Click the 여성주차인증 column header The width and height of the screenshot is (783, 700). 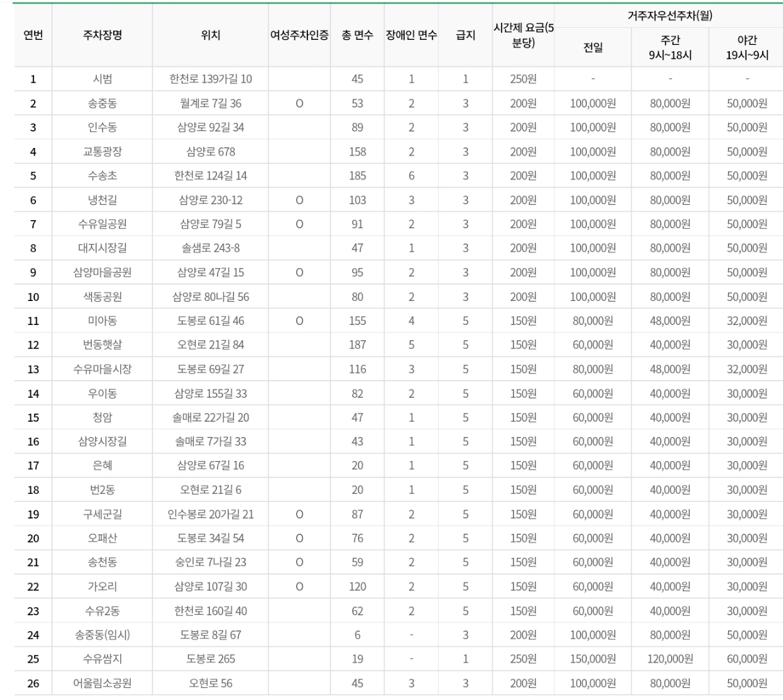point(299,35)
